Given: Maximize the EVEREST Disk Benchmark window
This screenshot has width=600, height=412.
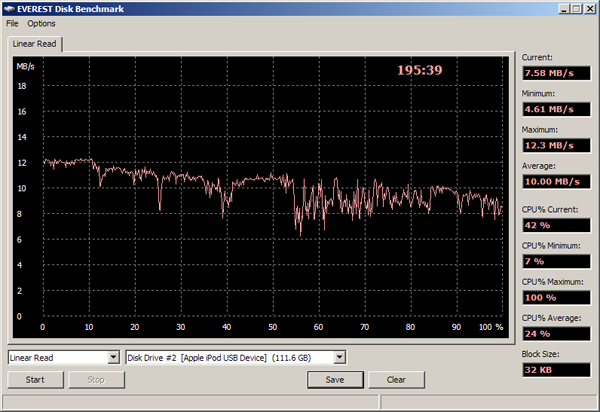Looking at the screenshot, I should click(576, 9).
